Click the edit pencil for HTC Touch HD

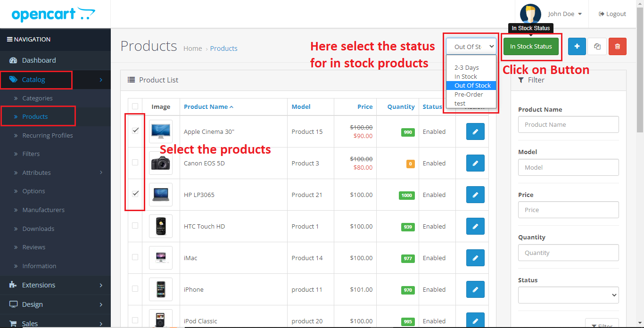[475, 227]
